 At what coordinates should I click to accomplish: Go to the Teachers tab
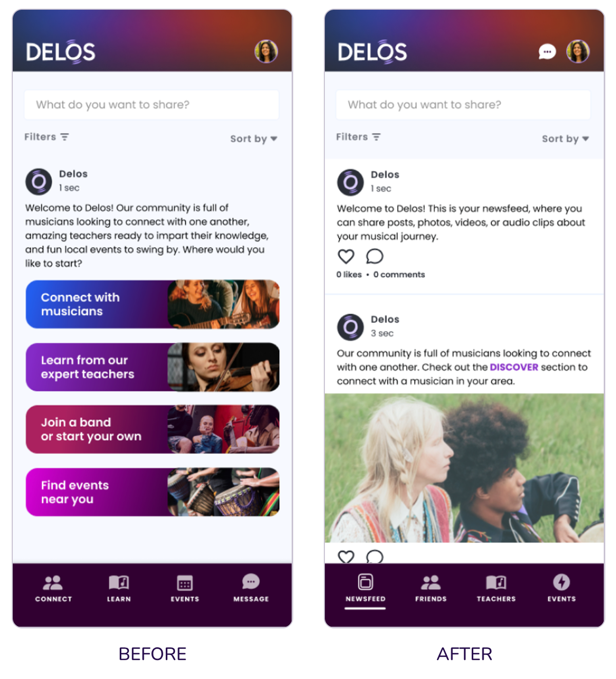(x=496, y=588)
